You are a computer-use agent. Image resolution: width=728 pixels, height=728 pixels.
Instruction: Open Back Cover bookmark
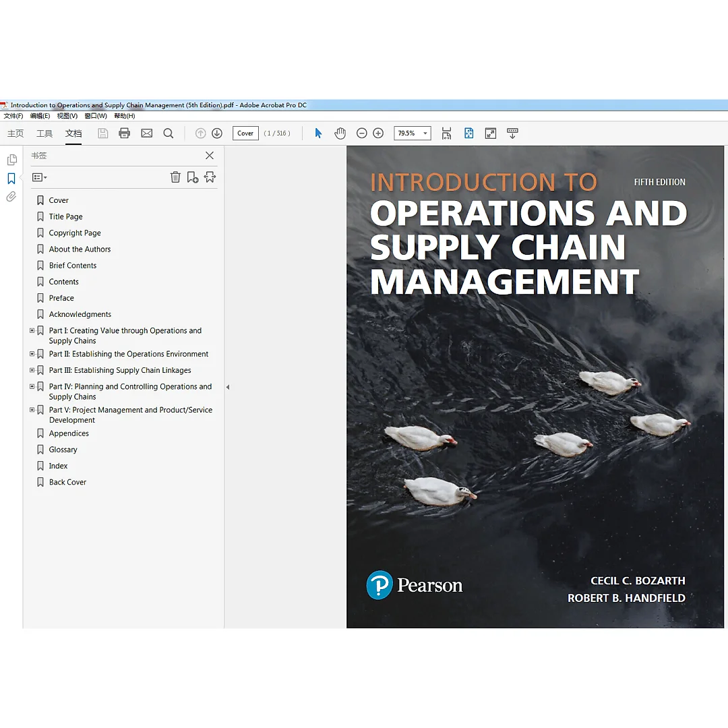(x=67, y=482)
